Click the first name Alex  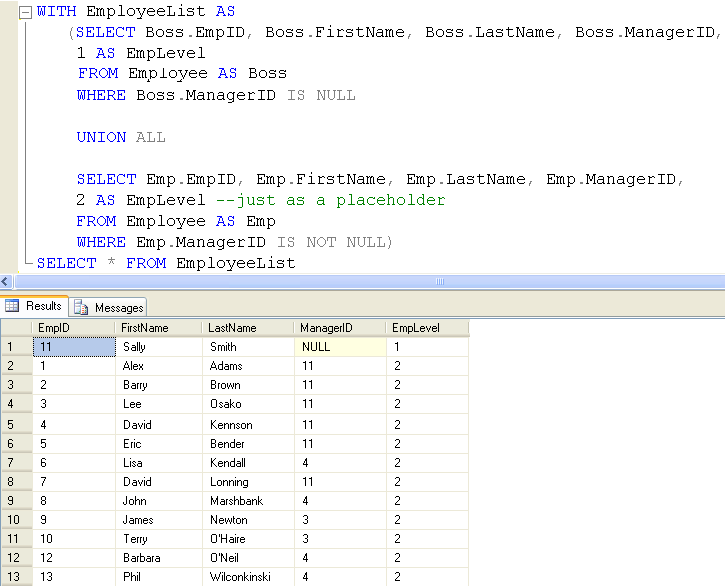tap(133, 366)
